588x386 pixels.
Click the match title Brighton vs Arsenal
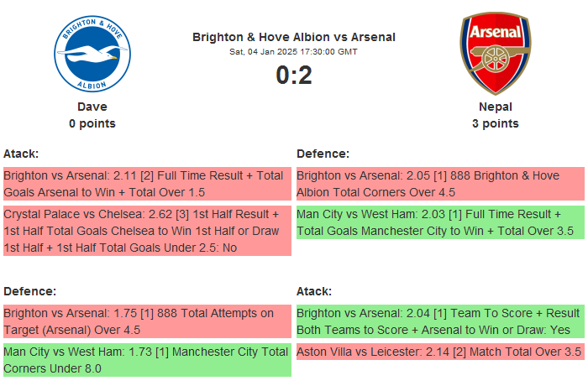tap(294, 37)
